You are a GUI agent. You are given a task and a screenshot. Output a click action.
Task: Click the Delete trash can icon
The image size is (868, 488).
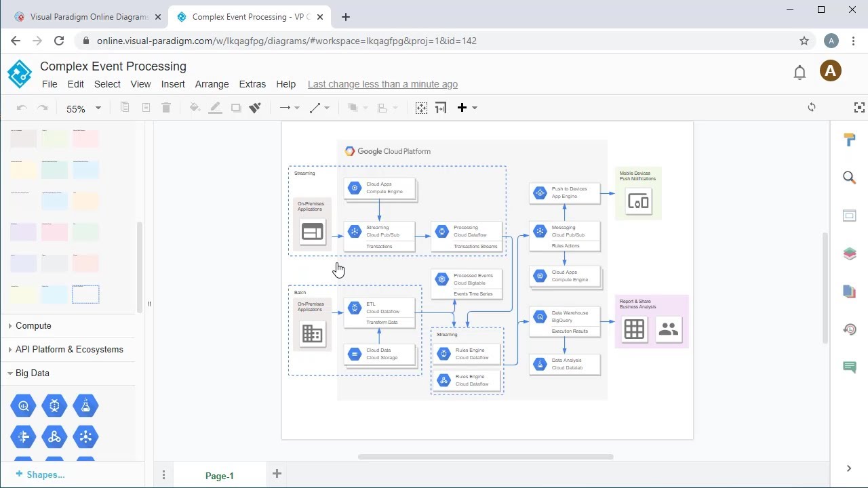pyautogui.click(x=166, y=108)
